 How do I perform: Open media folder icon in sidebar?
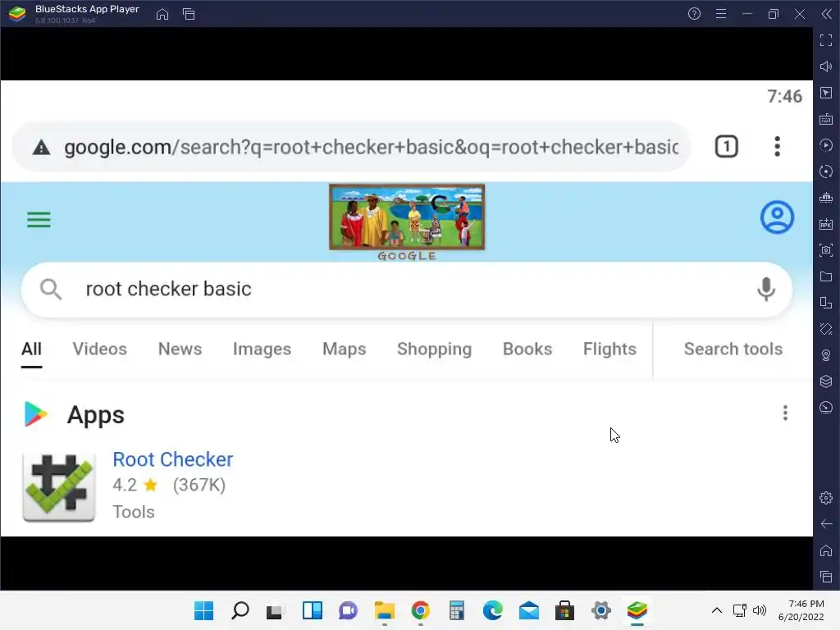pos(826,276)
